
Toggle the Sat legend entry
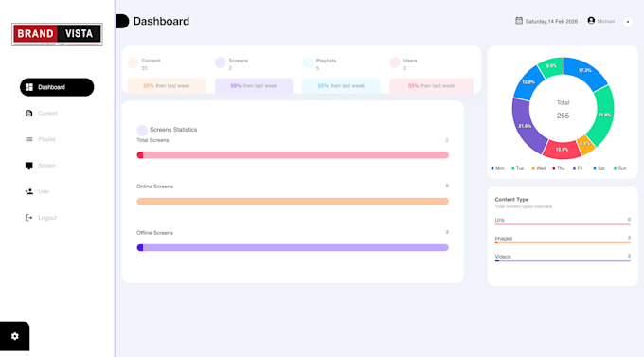pos(599,168)
